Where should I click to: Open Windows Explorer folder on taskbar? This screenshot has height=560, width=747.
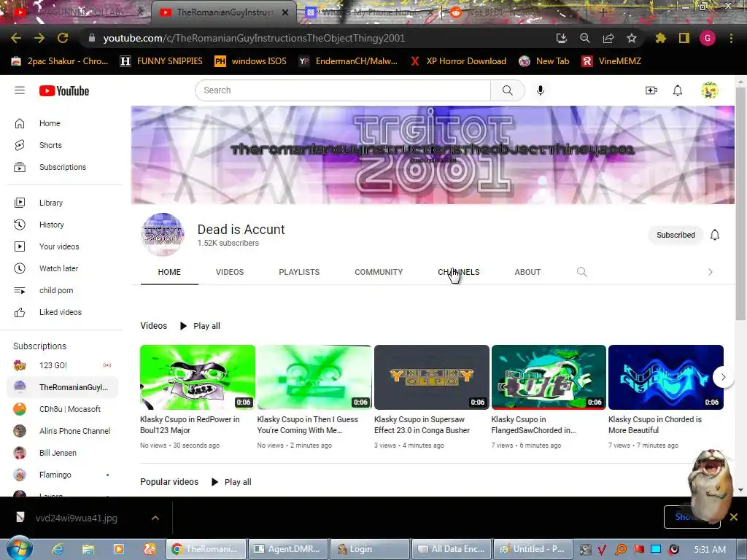[x=88, y=549]
